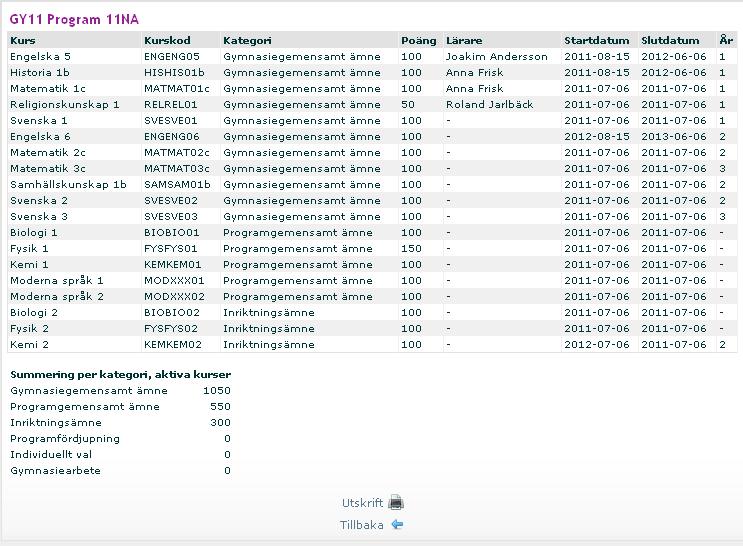Click start date 2012-07-06 of Kemi 2
The height and width of the screenshot is (546, 743).
tap(597, 345)
